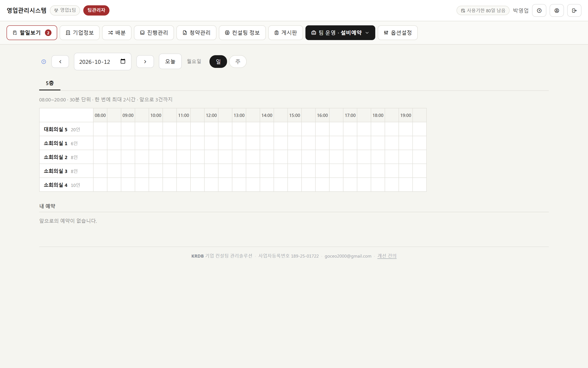The height and width of the screenshot is (368, 588).
Task: Select the 5층 floor tab
Action: [50, 83]
